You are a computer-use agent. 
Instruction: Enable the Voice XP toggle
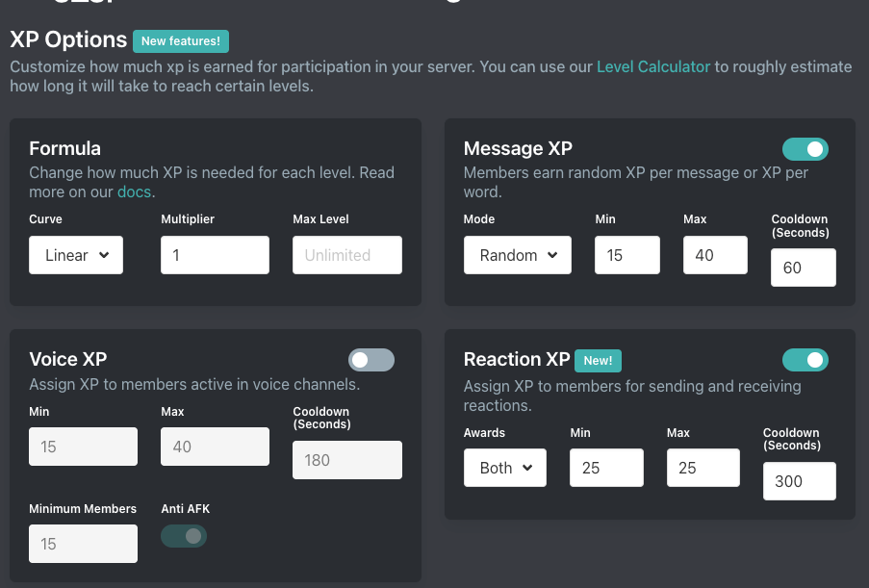coord(371,360)
